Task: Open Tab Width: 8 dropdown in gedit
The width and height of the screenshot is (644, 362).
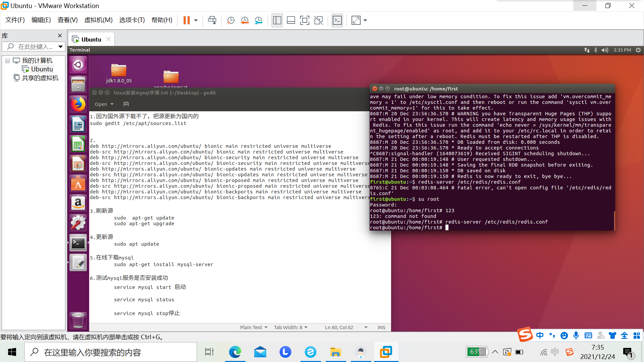Action: pos(290,327)
